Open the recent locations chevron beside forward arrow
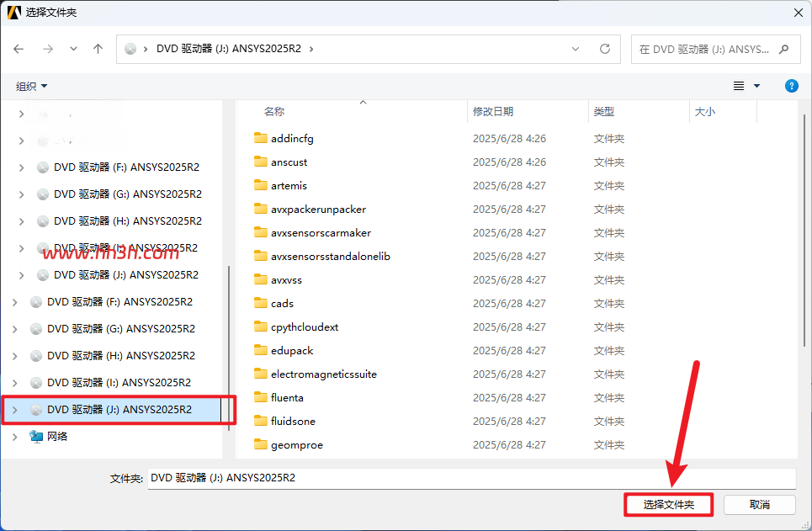Viewport: 812px width, 531px height. 73,49
